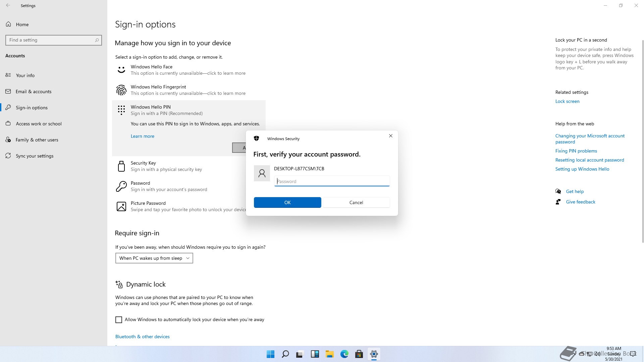Image resolution: width=644 pixels, height=362 pixels.
Task: Open Resetting local account password link
Action: [x=590, y=160]
